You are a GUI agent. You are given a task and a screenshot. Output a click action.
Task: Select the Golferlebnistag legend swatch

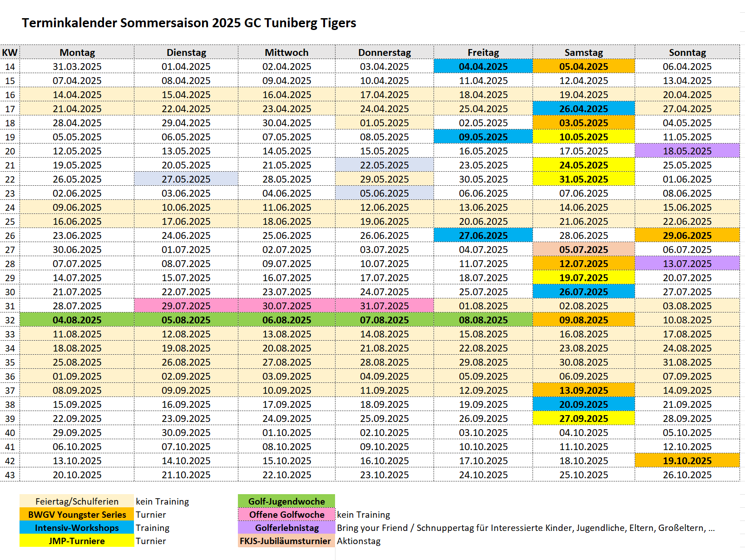tap(286, 527)
